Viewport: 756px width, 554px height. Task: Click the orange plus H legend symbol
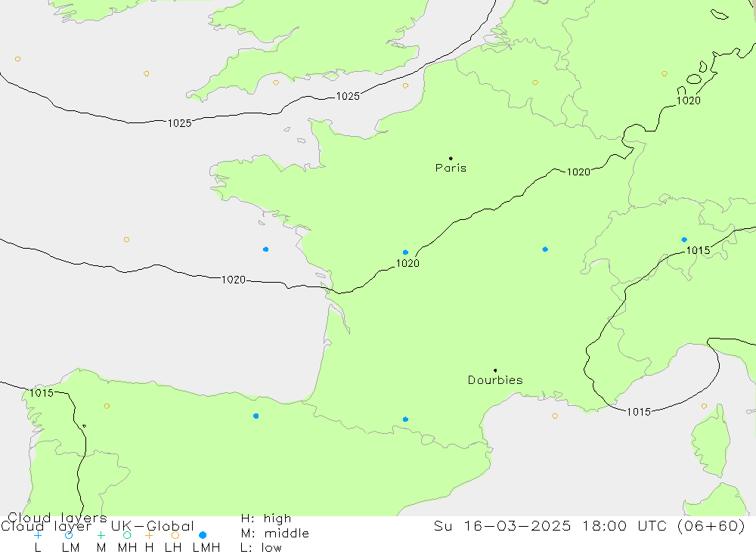[x=149, y=535]
